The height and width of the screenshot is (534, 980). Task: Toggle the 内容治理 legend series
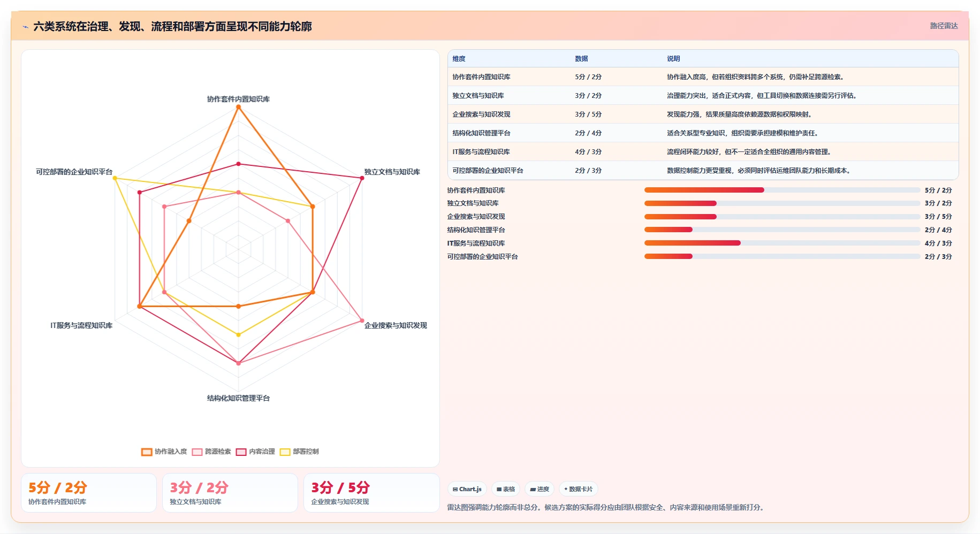click(x=255, y=452)
